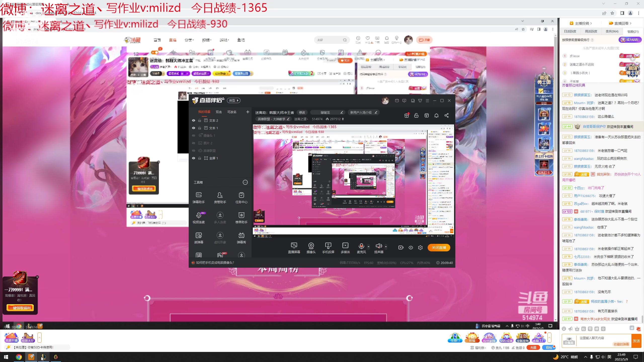Show the hidden 摄像头 1 source
644x362 pixels.
coord(193,135)
